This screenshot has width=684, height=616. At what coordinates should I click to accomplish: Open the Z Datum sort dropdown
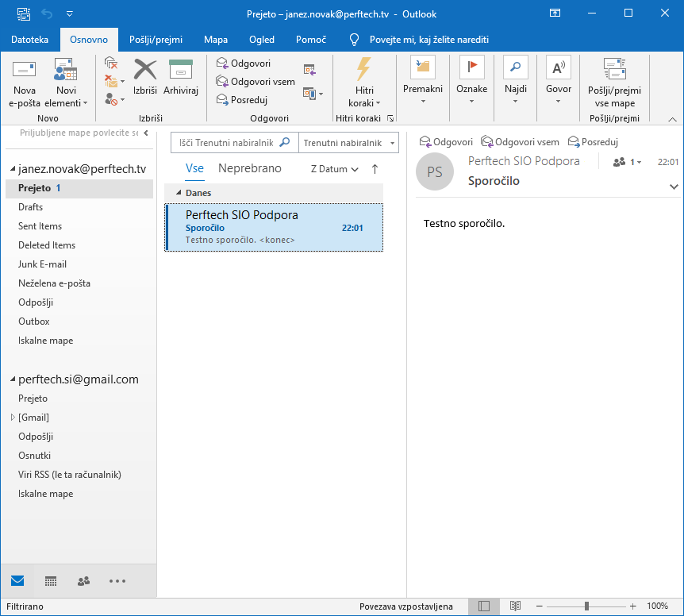335,169
